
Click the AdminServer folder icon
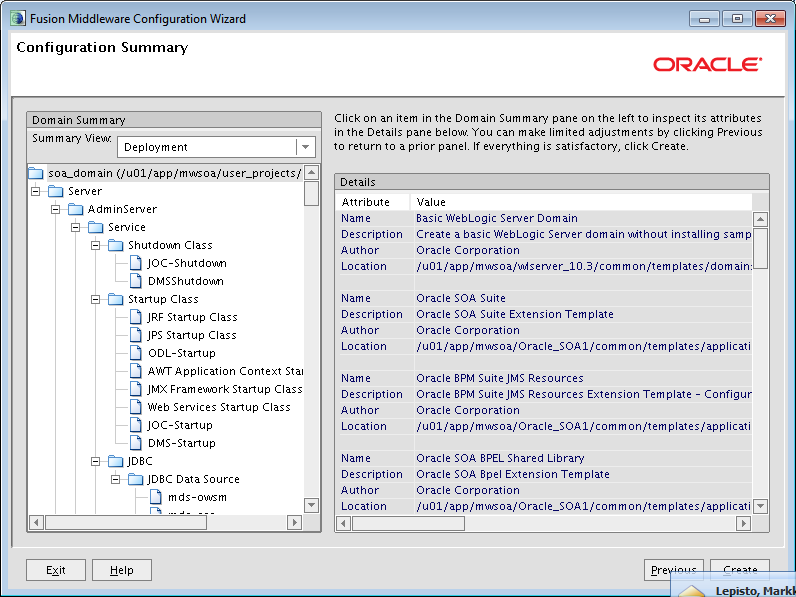click(x=75, y=209)
